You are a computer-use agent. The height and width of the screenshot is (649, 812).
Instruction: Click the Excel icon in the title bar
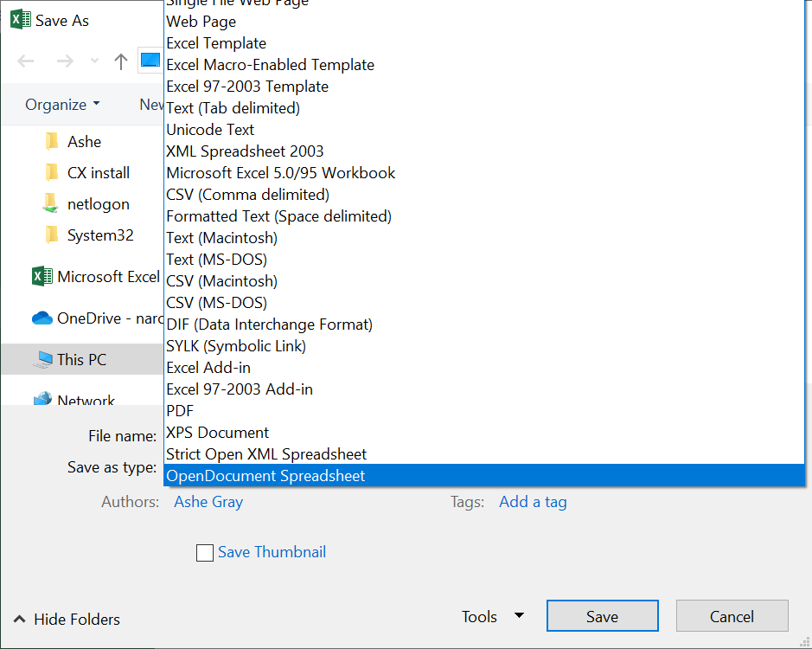click(20, 20)
